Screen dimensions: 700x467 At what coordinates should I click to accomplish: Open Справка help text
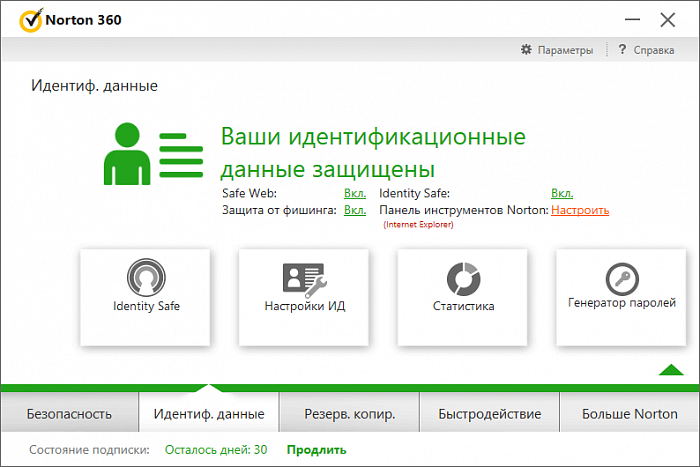click(654, 50)
